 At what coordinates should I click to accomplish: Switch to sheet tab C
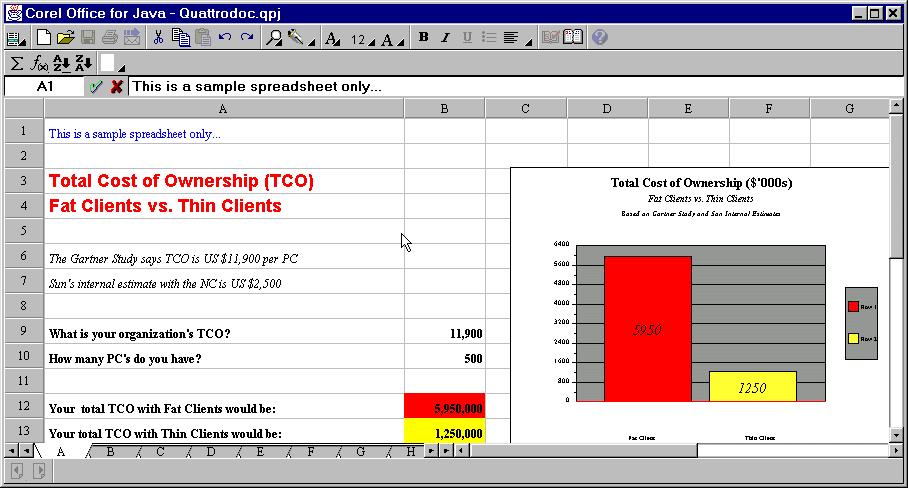160,452
